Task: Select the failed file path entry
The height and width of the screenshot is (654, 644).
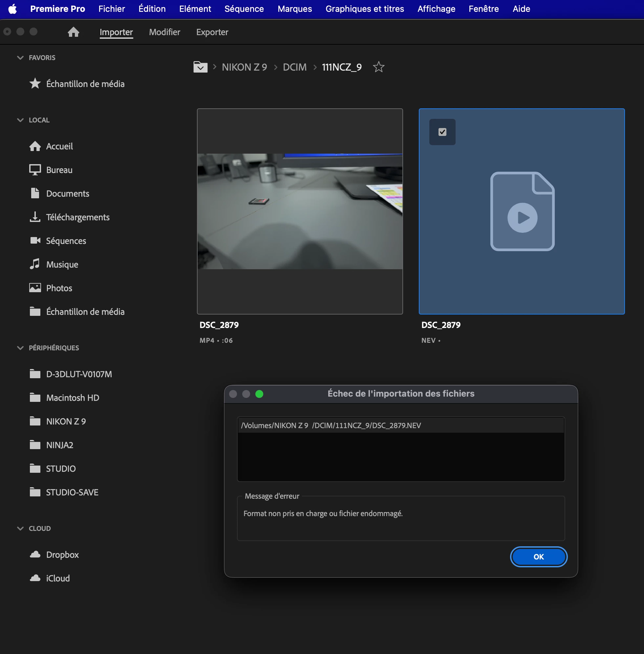Action: [401, 425]
